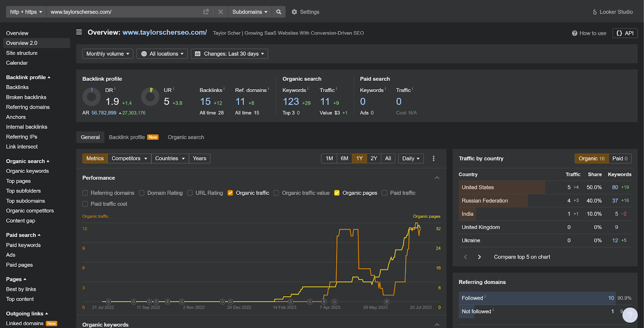Select the General tab

[x=90, y=137]
